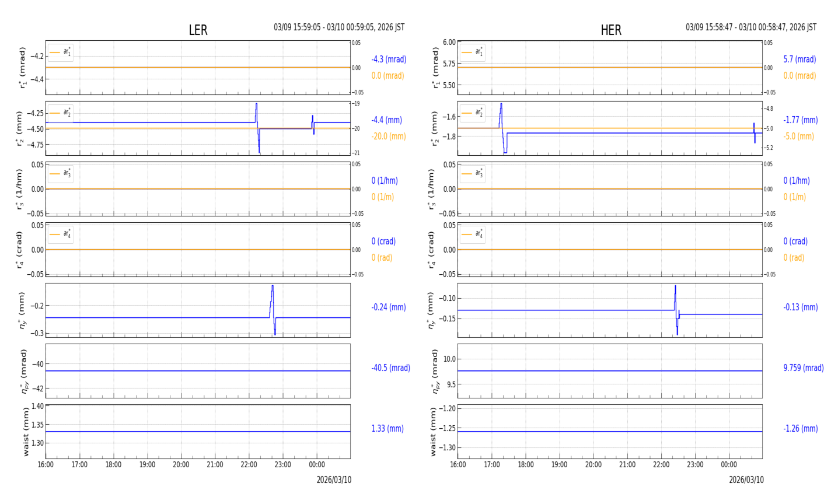824x504 pixels.
Task: Click the ∂r2* legend in the HER plot
Action: pos(473,113)
